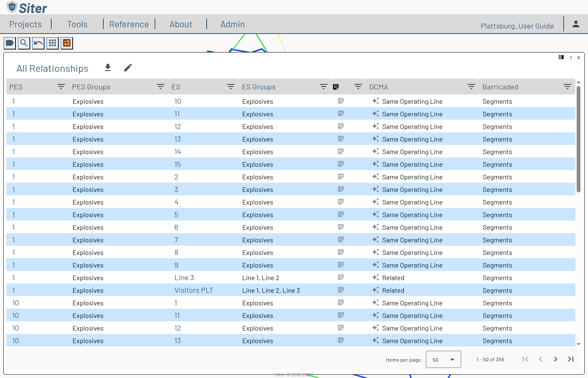
Task: Open the ES column filter
Action: (231, 87)
